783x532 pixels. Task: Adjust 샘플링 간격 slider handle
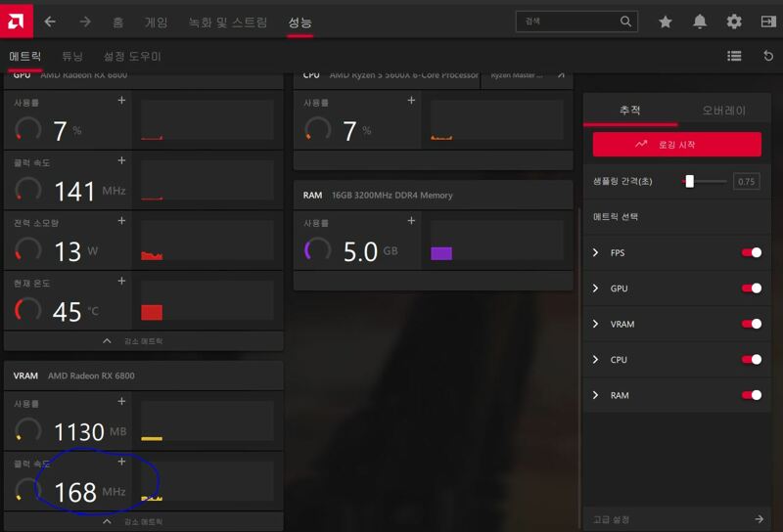(x=690, y=181)
